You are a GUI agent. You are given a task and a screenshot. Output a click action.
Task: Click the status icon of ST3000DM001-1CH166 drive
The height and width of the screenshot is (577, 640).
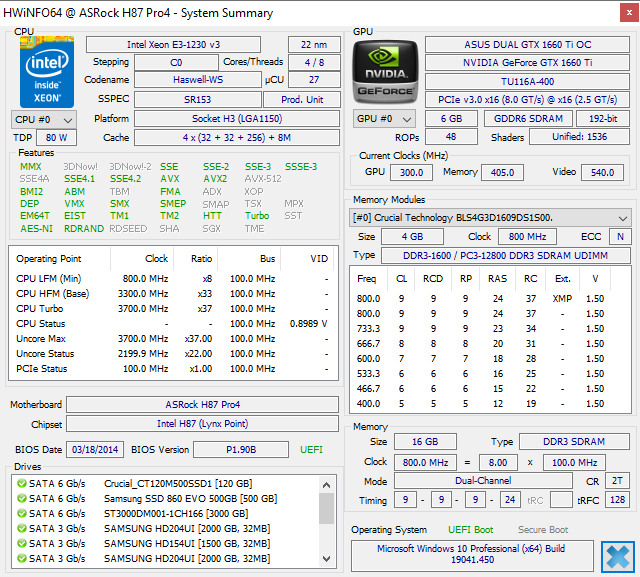pyautogui.click(x=22, y=513)
